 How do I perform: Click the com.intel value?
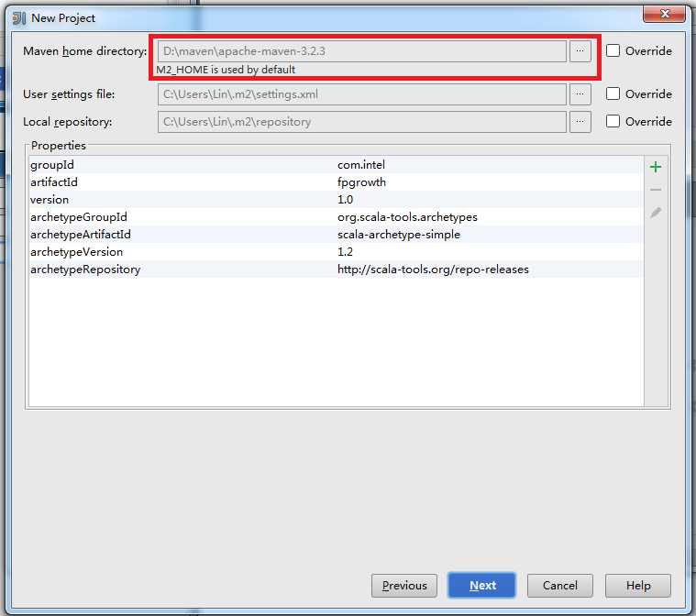361,165
